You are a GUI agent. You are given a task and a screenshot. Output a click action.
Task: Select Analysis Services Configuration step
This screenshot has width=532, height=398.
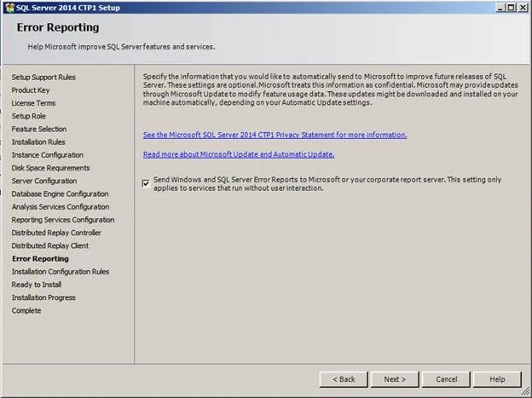pos(61,207)
